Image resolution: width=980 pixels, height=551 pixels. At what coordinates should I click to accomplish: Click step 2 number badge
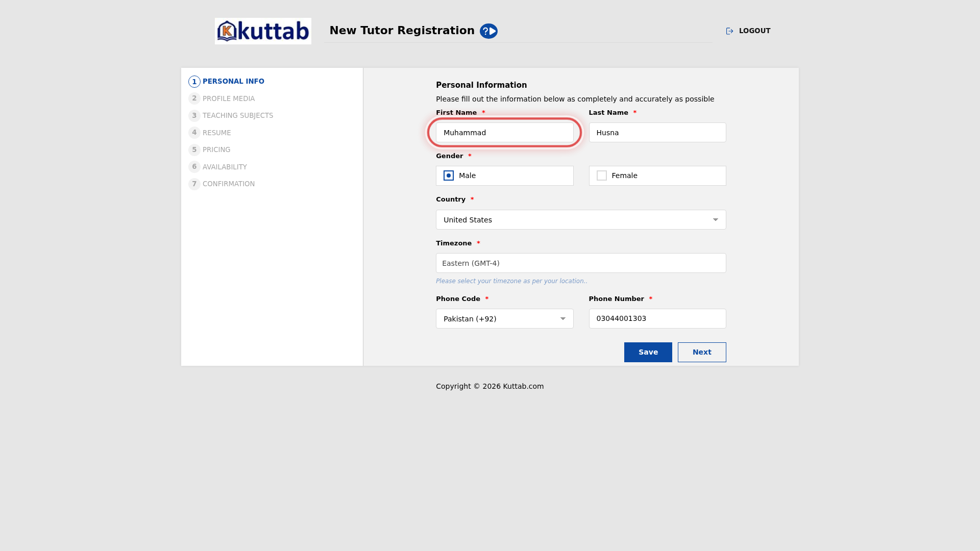click(x=194, y=98)
